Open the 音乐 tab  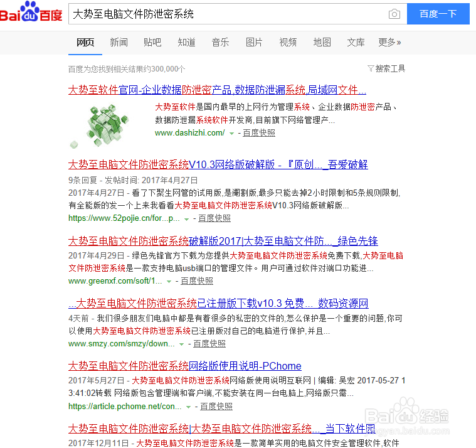(220, 42)
